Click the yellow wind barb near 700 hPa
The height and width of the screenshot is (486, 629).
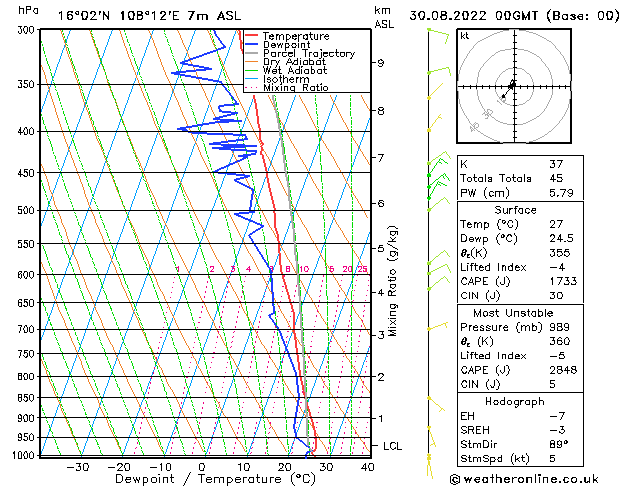point(437,326)
